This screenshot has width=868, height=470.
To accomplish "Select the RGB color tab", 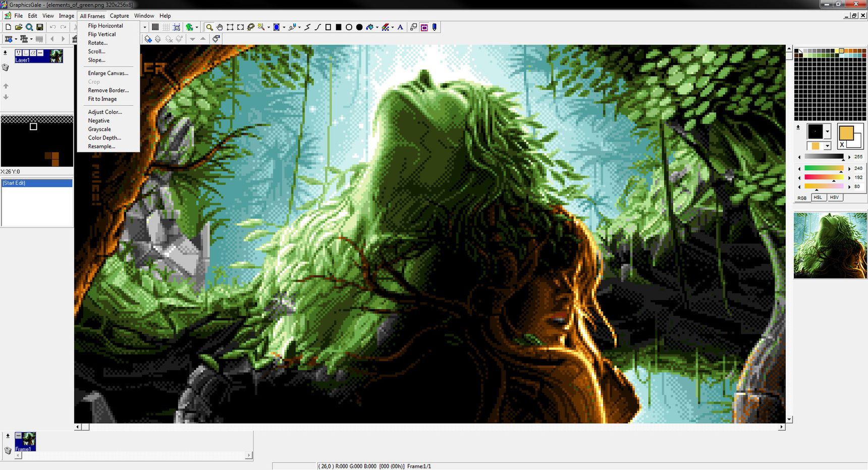I will point(802,198).
